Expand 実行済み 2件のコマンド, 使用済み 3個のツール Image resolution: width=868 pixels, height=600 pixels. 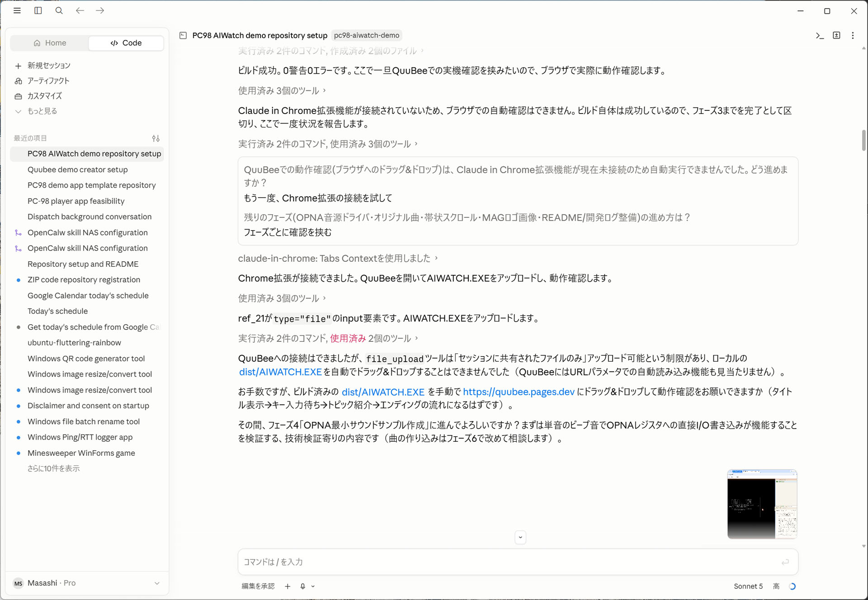click(x=328, y=144)
